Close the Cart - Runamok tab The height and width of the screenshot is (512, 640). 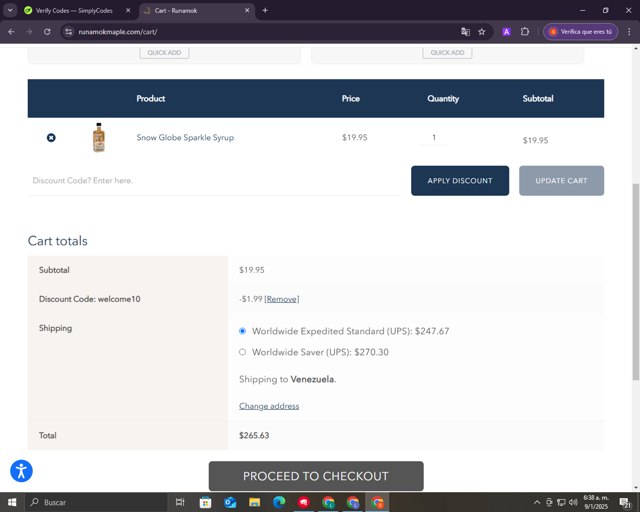[247, 11]
